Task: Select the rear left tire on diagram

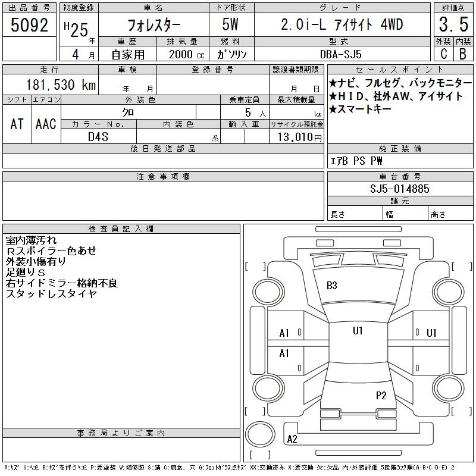Action: pos(269,389)
